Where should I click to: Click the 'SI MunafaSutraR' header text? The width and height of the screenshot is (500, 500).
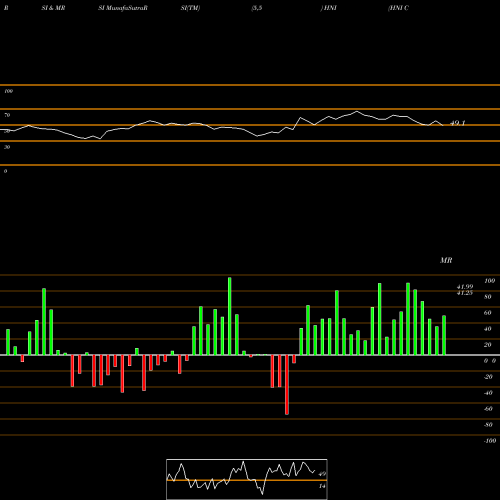pyautogui.click(x=123, y=8)
